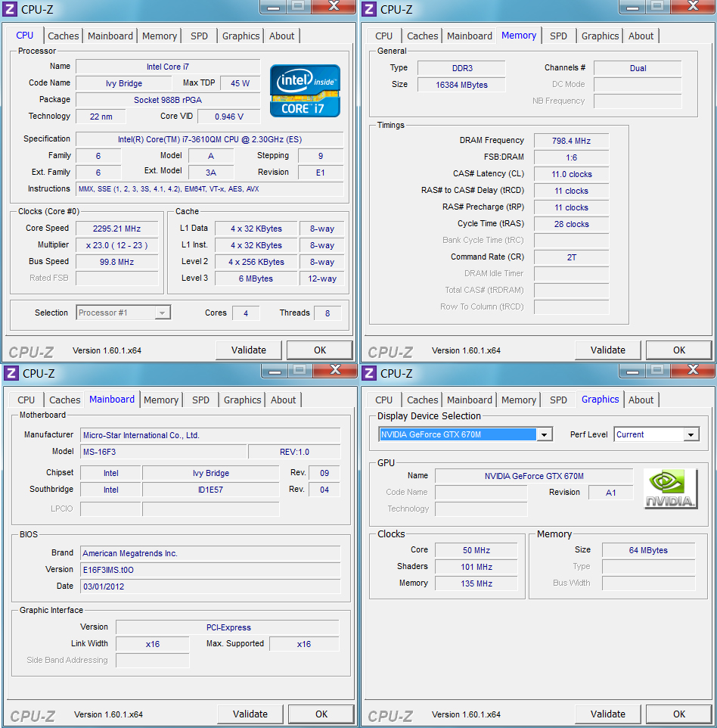Click the CPU-Z logo icon in Graphics window title bar
717x728 pixels.
(369, 373)
